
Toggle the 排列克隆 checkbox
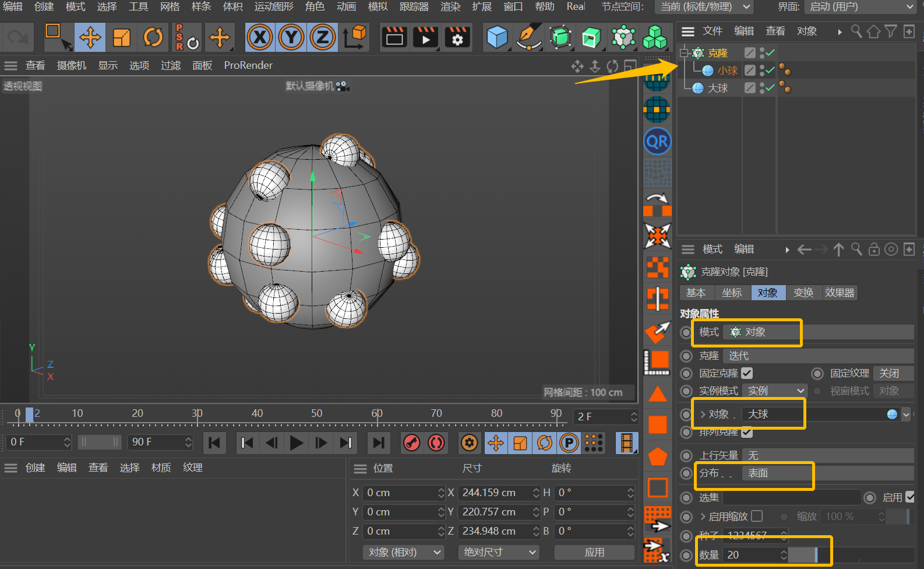[x=747, y=433]
